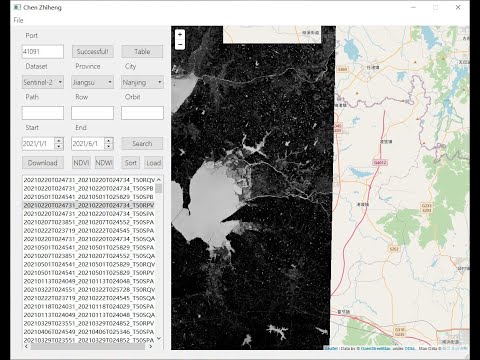Click the Port number input field
The image size is (480, 360).
tap(43, 52)
